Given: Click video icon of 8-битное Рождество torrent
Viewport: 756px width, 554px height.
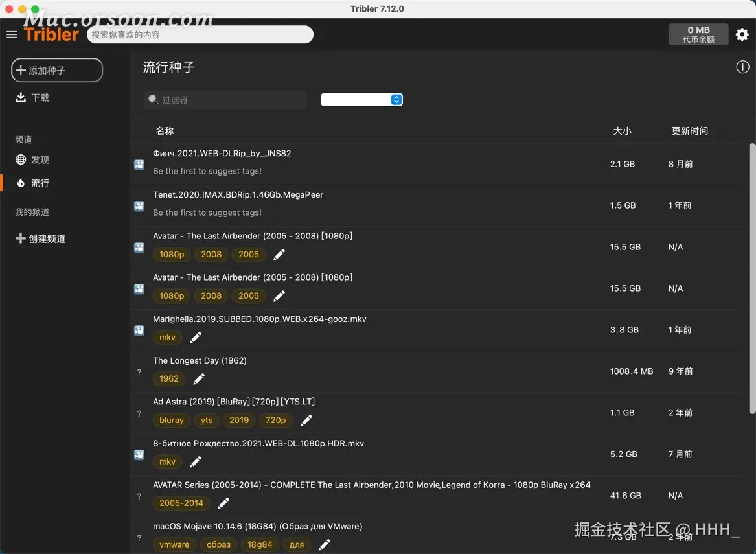Looking at the screenshot, I should (139, 455).
